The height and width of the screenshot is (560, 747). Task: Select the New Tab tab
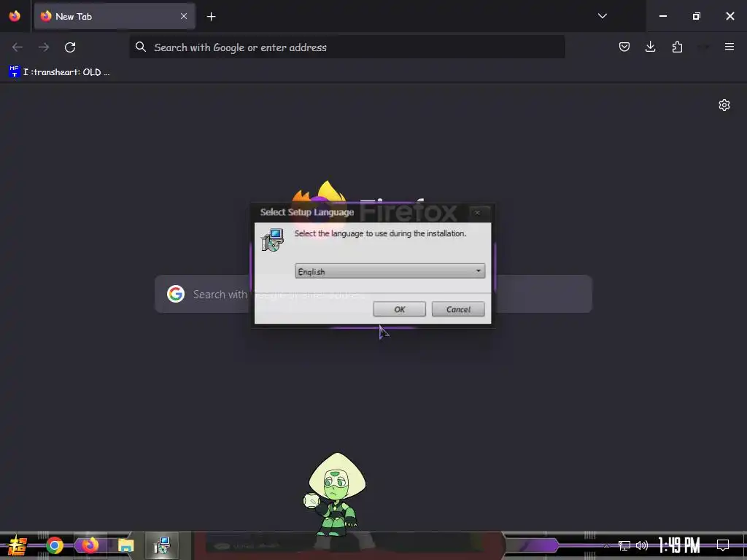click(115, 16)
